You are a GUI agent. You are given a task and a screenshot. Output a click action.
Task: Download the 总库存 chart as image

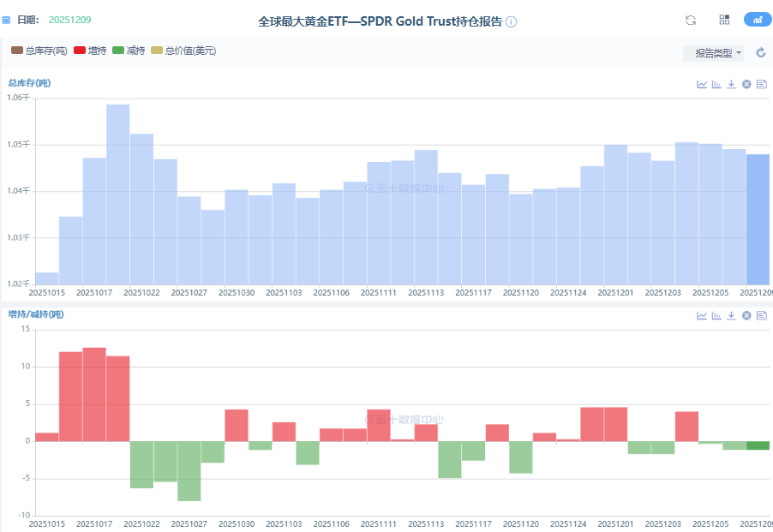pos(732,84)
